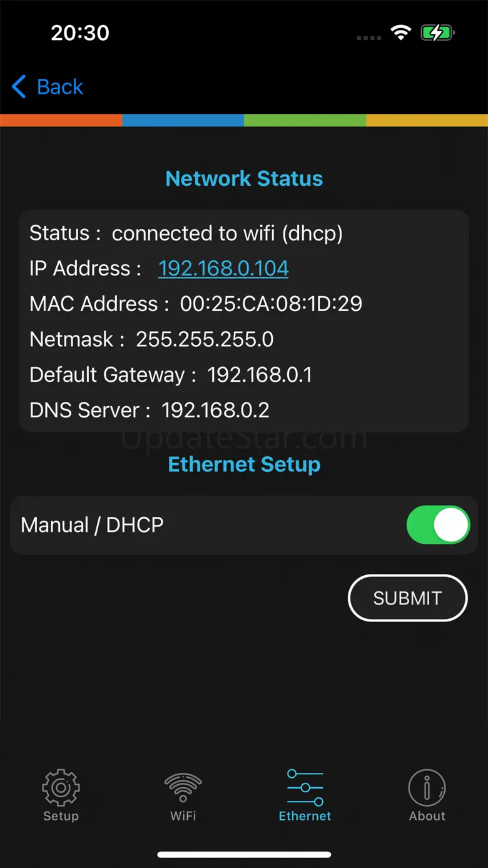This screenshot has width=488, height=868.
Task: Tap the Wi-Fi status bar icon
Action: (400, 33)
